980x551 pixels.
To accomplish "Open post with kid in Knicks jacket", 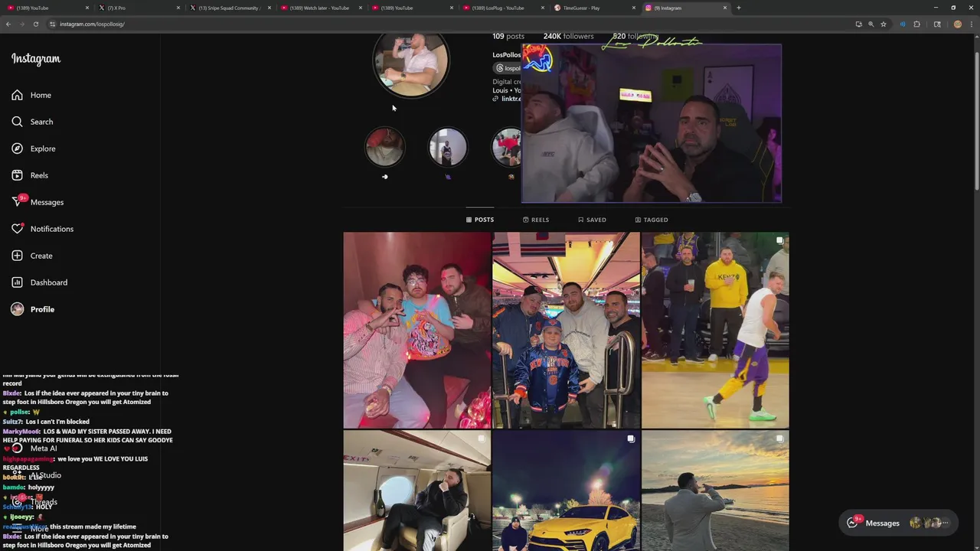I will pyautogui.click(x=566, y=330).
